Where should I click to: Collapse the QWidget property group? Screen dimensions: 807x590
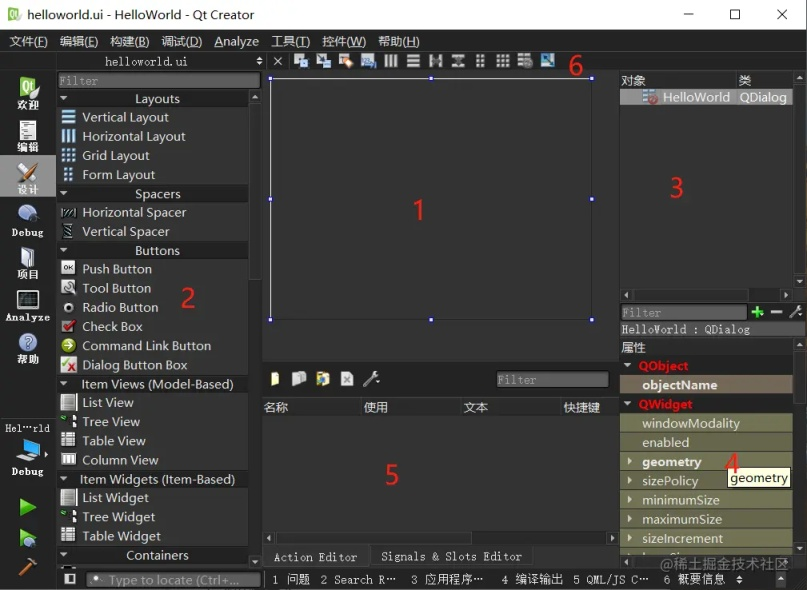click(x=627, y=404)
